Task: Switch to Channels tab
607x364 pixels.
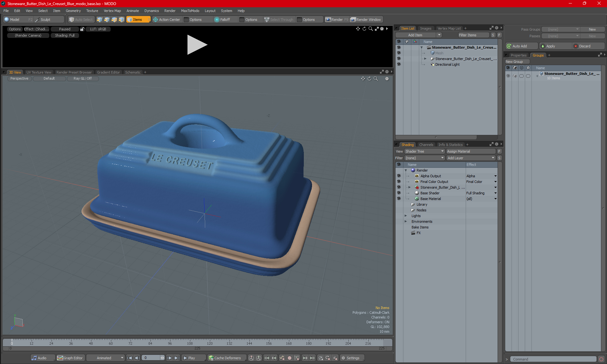Action: 426,145
